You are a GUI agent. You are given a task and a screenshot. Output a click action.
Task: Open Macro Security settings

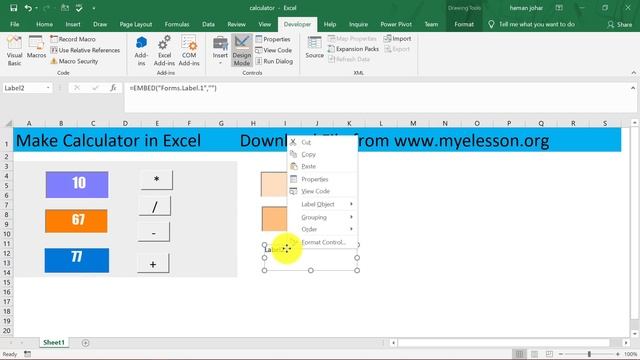74,61
